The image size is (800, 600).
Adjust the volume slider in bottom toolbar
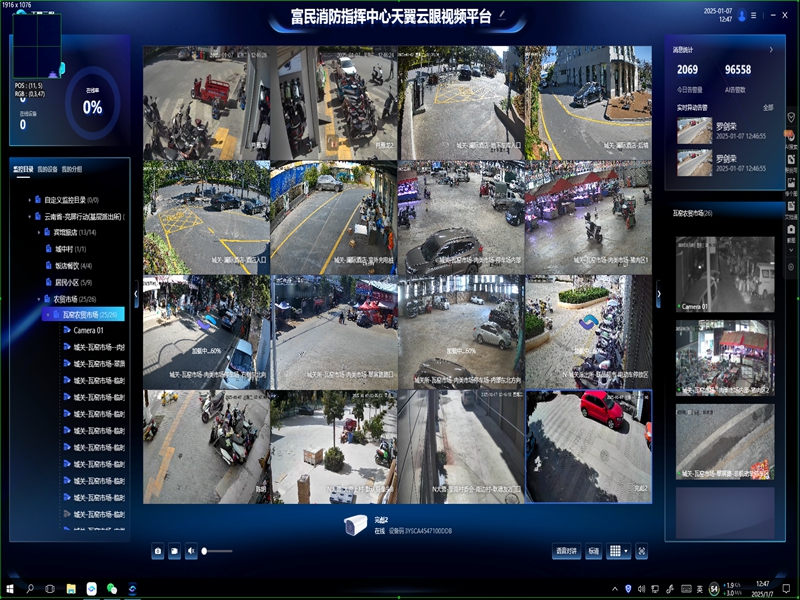pos(218,551)
